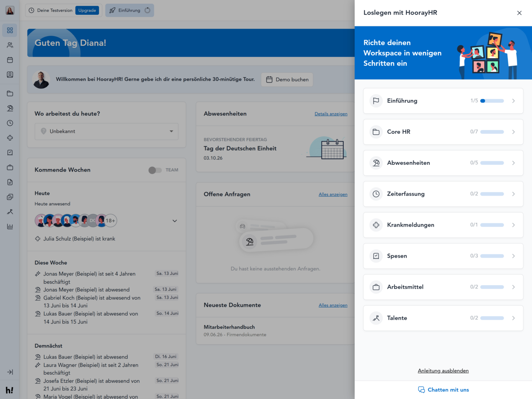Click the Upgrade button

(87, 10)
